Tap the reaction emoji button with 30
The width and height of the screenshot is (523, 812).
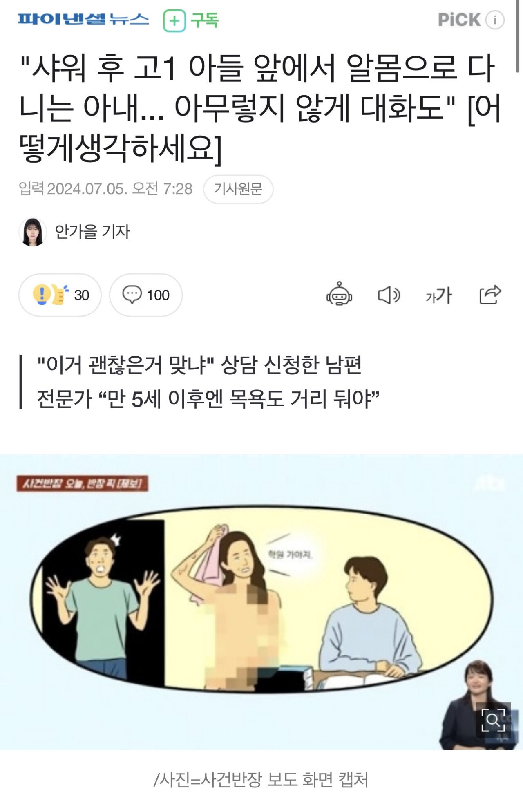tap(60, 295)
